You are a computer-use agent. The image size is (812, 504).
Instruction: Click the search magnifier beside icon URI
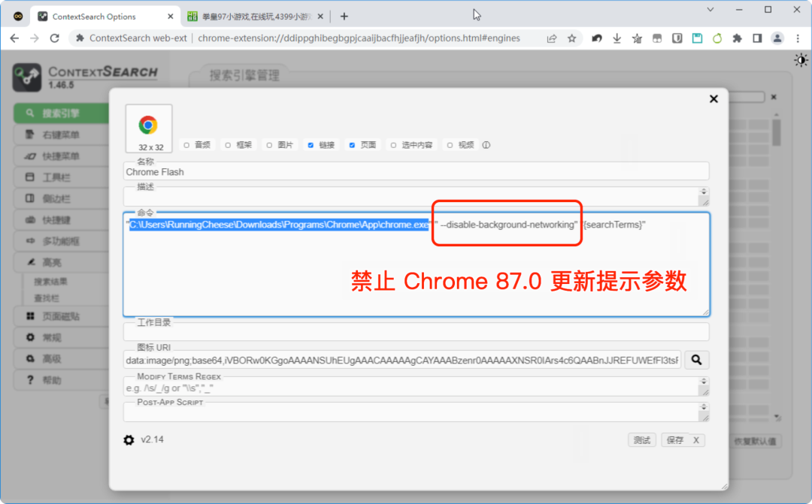(696, 360)
